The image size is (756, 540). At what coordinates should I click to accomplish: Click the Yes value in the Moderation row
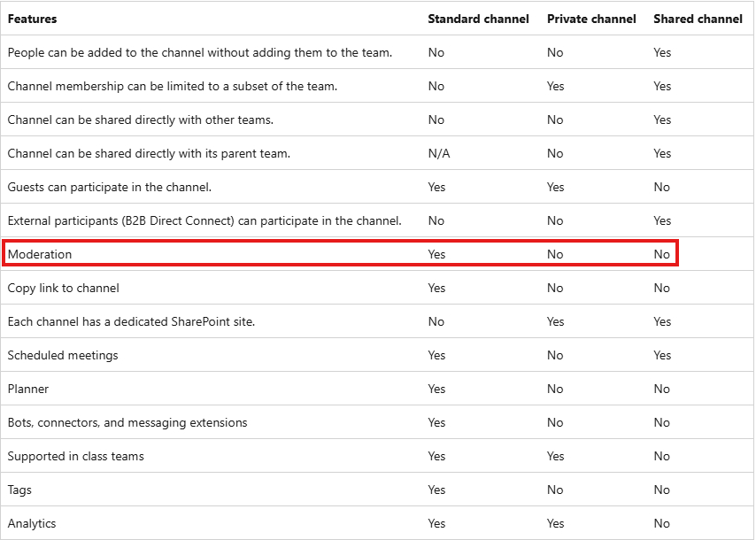coord(436,254)
